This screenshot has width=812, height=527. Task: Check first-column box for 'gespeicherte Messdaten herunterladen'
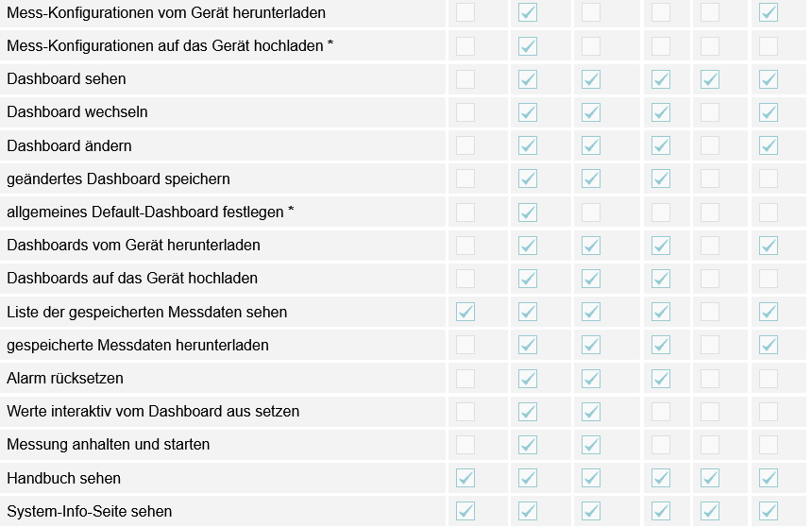pos(465,345)
